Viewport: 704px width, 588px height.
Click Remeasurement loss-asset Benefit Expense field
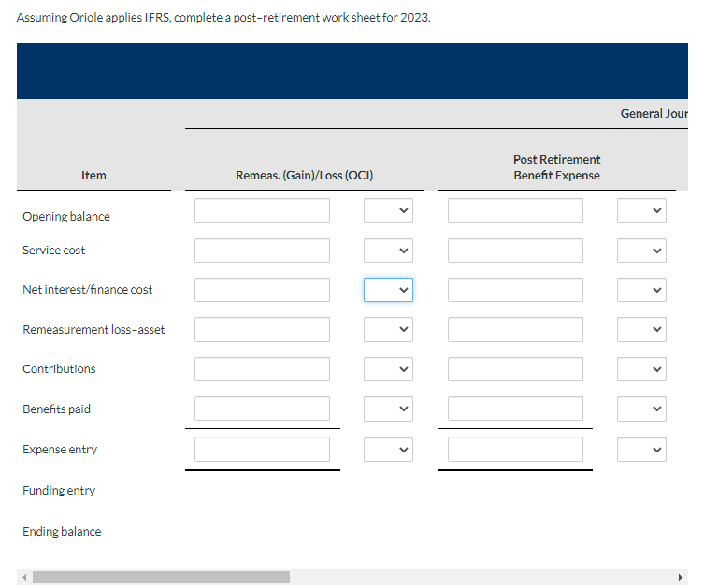(x=515, y=329)
